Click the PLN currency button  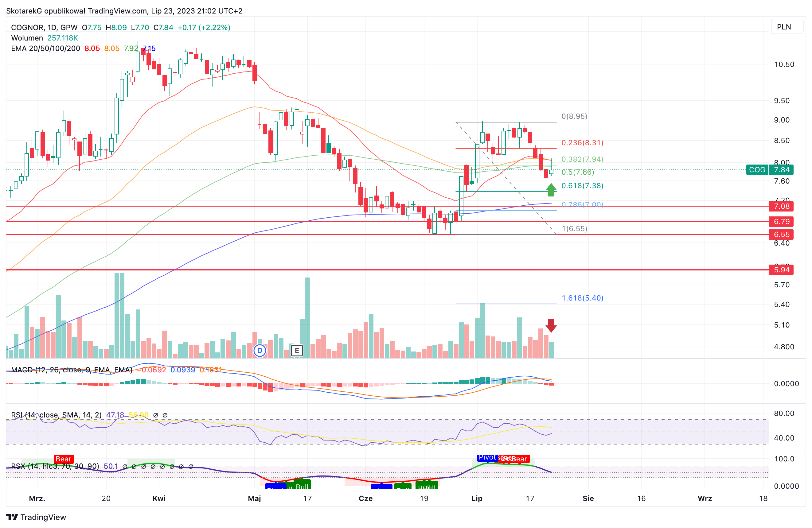pyautogui.click(x=787, y=27)
